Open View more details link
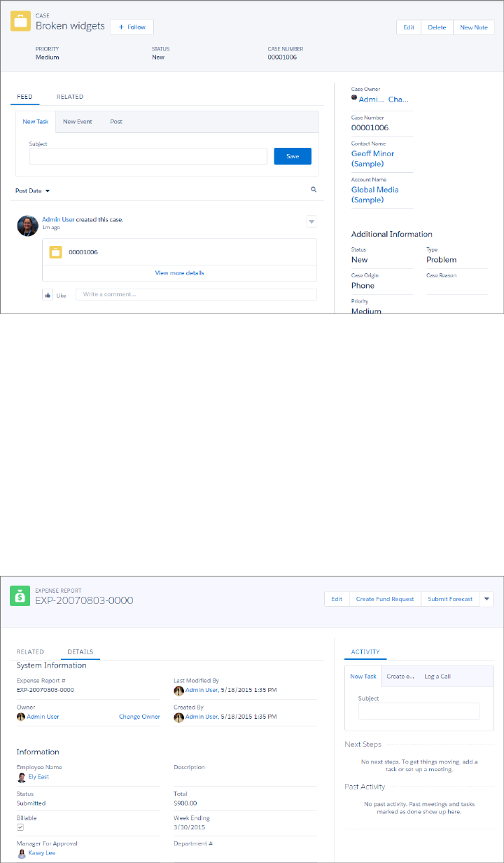 point(179,272)
